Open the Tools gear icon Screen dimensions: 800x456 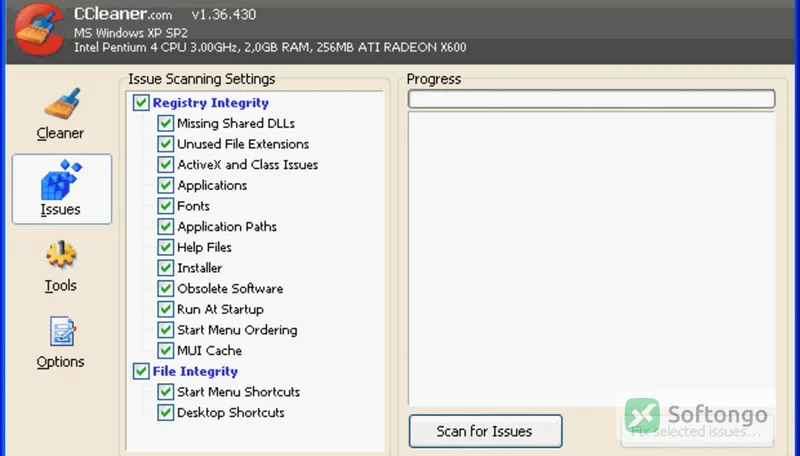click(x=61, y=255)
